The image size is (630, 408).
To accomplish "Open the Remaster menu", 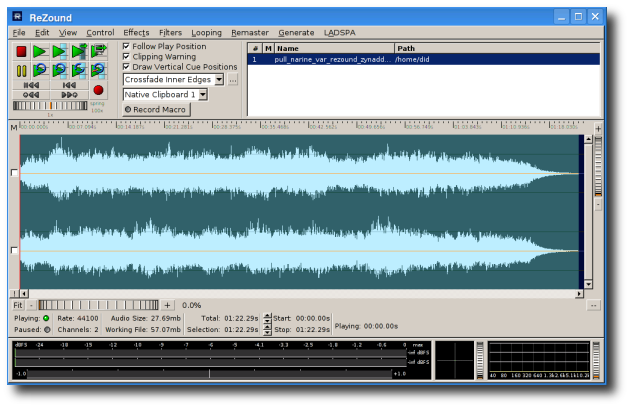I will point(249,33).
